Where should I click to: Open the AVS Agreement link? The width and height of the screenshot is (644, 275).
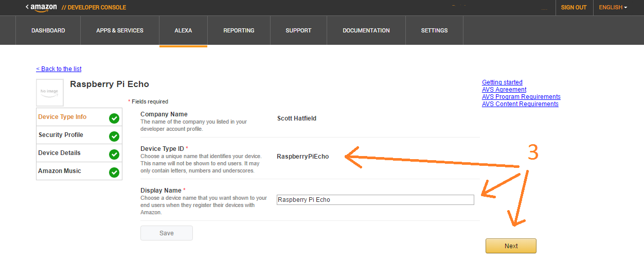click(x=504, y=90)
